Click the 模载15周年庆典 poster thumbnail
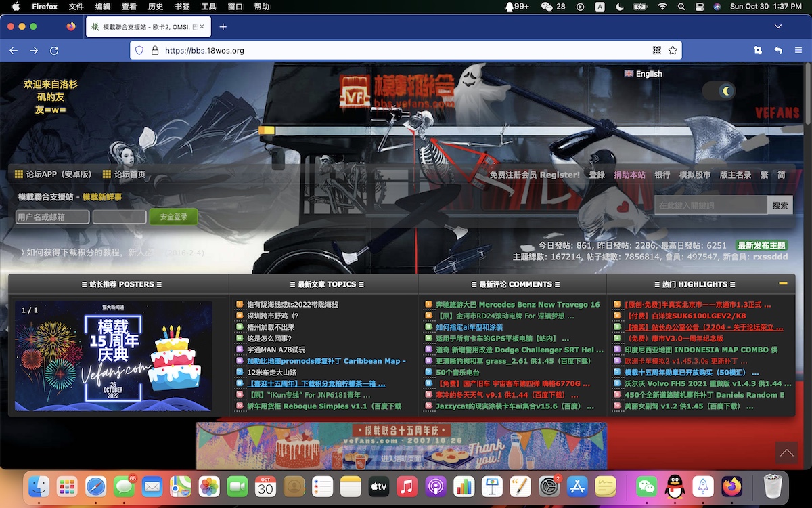 pyautogui.click(x=114, y=356)
